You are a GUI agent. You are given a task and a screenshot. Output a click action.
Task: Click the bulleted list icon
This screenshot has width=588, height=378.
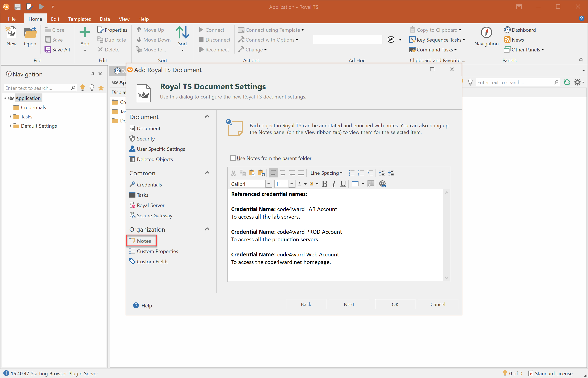[x=351, y=173]
